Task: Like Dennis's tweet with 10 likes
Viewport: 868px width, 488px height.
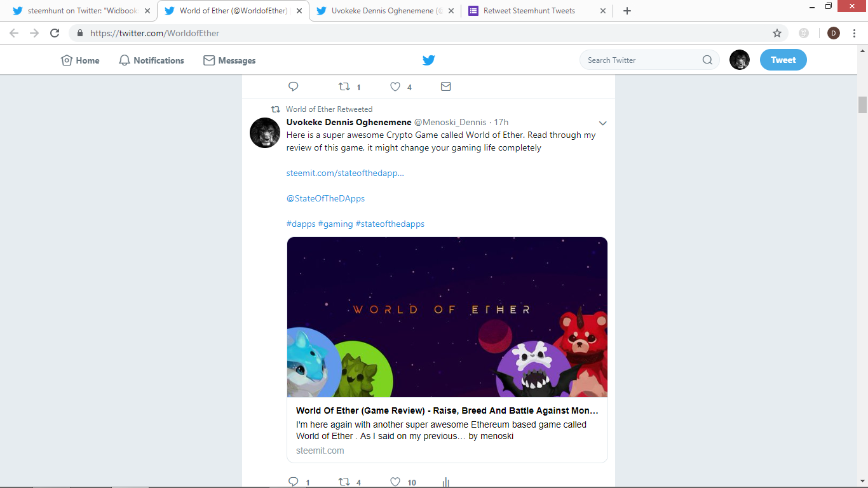Action: click(x=403, y=482)
